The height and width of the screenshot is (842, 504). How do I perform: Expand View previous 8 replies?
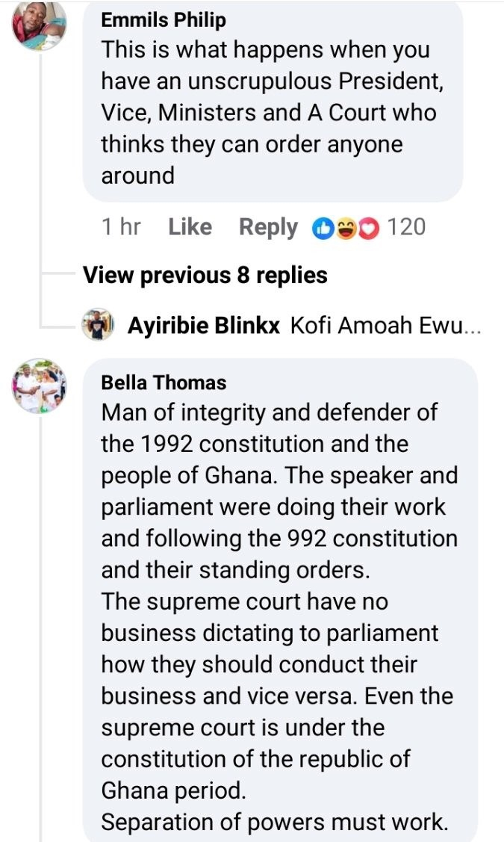[x=205, y=276]
